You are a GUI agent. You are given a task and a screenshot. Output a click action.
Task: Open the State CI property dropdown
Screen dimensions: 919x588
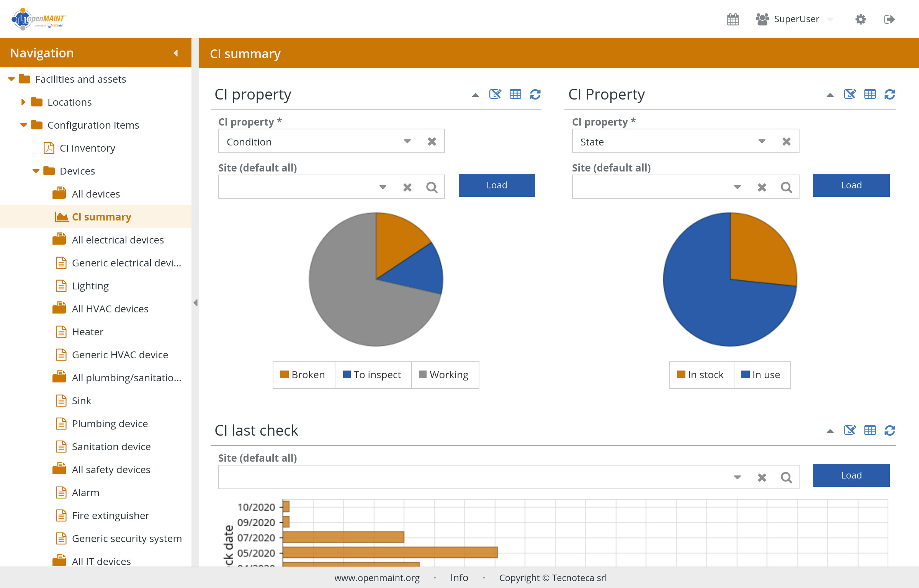[762, 142]
